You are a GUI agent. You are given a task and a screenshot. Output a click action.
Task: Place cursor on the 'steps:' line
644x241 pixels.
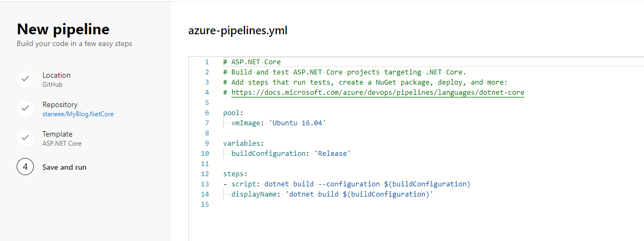click(235, 174)
